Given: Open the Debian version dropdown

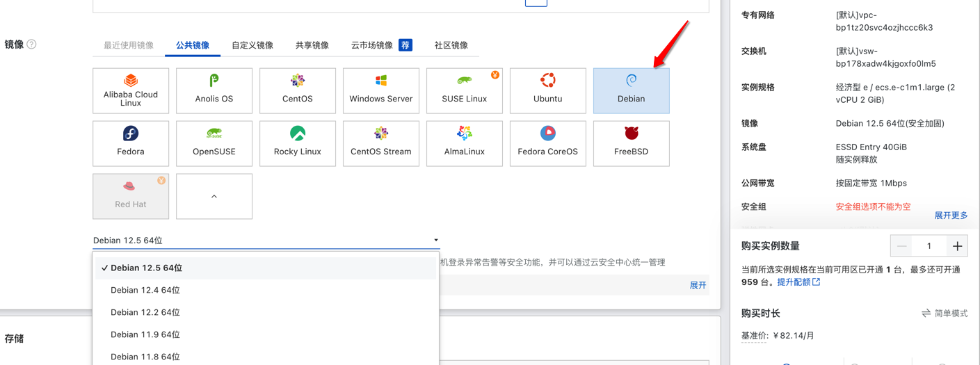Looking at the screenshot, I should tap(266, 241).
